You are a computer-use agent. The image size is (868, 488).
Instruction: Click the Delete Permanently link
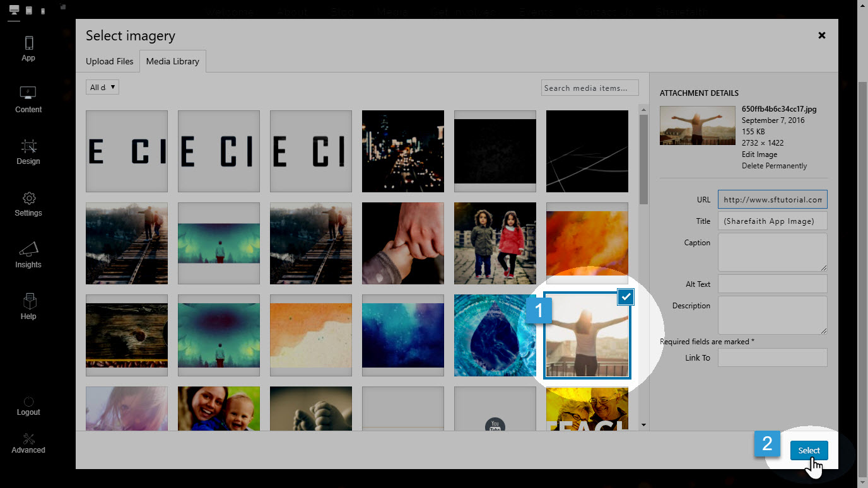774,166
